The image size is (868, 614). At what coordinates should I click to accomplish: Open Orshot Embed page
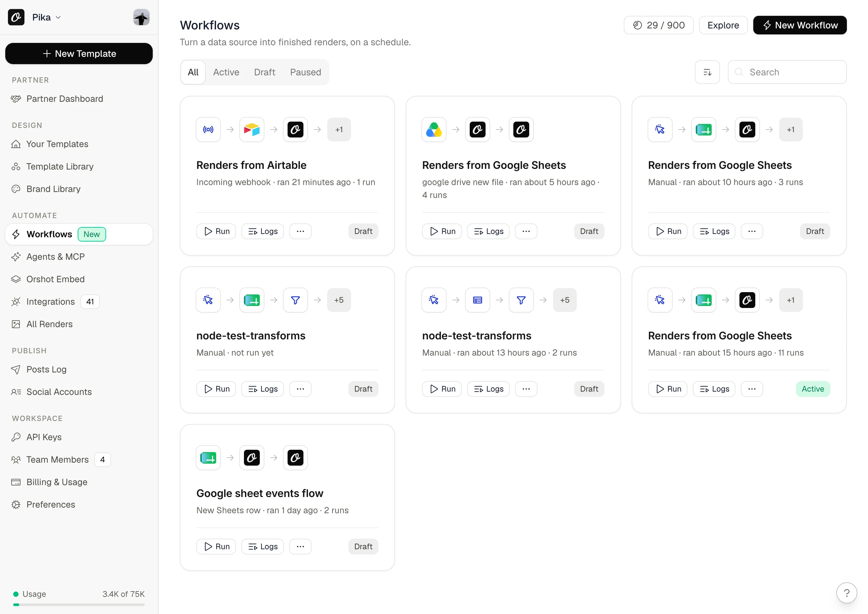point(79,279)
